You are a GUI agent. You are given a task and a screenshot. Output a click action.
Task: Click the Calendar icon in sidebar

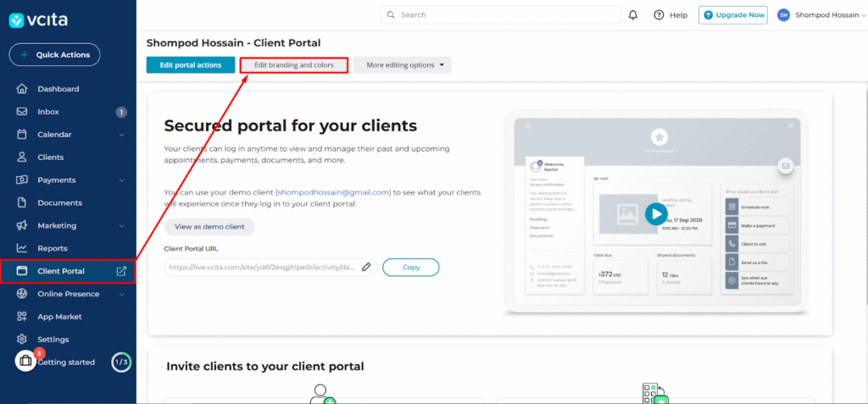21,135
